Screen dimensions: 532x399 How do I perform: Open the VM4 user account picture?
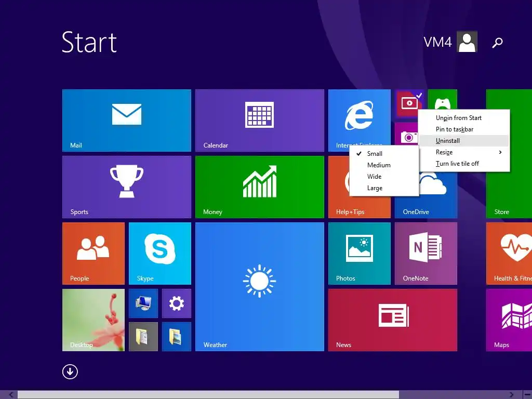[x=467, y=42]
